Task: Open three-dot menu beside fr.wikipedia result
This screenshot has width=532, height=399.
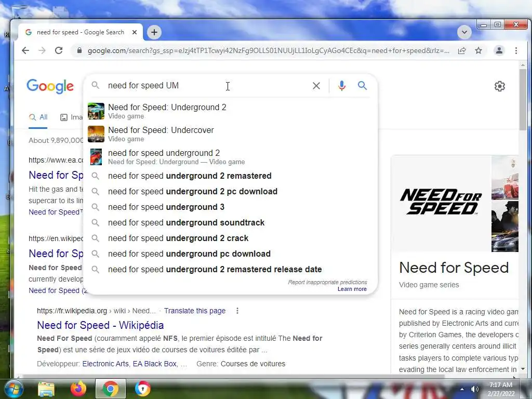Action: (237, 311)
